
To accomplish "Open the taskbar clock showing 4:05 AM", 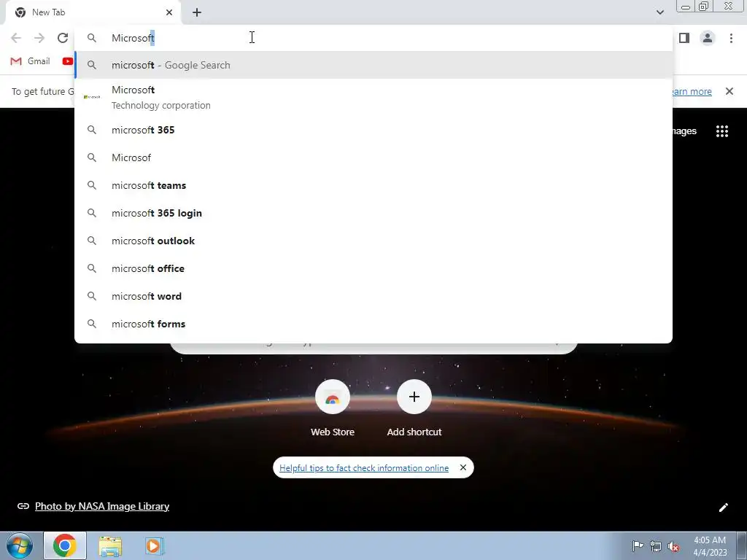I will (x=710, y=546).
